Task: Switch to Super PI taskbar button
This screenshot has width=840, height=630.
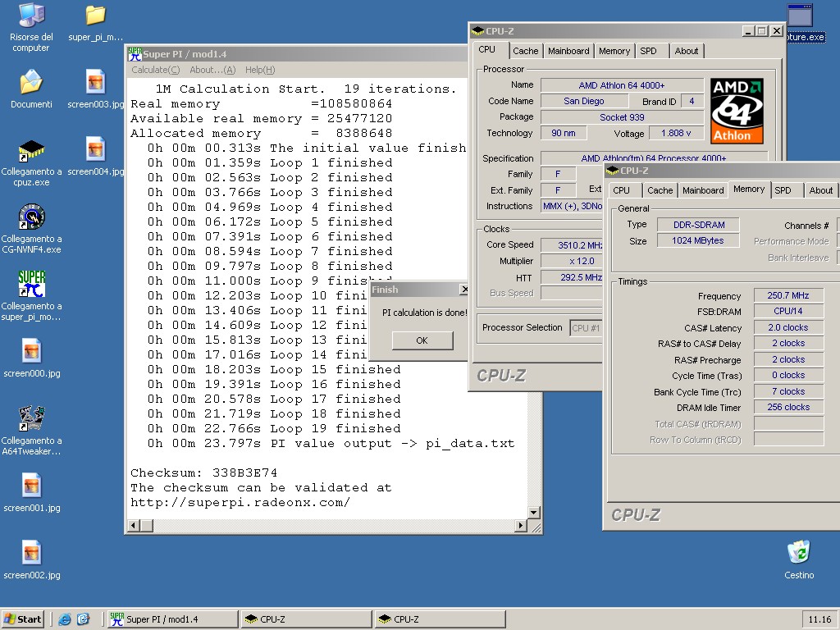Action: coord(172,619)
